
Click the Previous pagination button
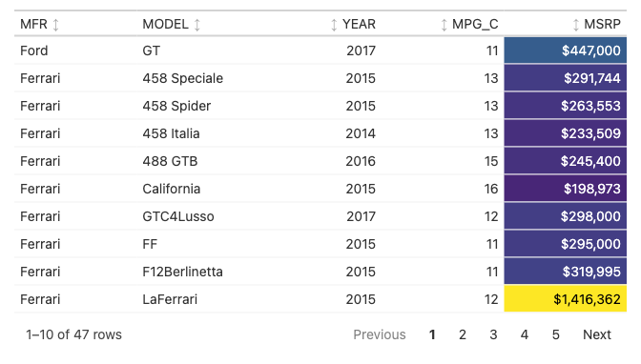[380, 334]
